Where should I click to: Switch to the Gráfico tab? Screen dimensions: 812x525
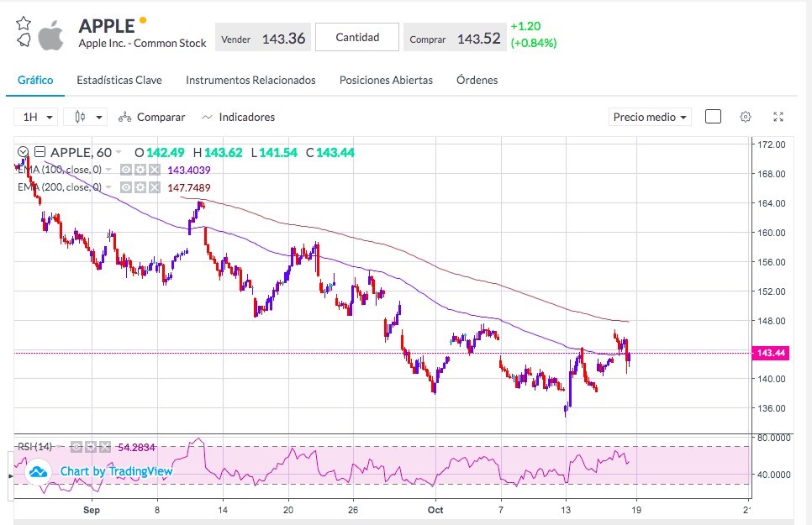(35, 81)
